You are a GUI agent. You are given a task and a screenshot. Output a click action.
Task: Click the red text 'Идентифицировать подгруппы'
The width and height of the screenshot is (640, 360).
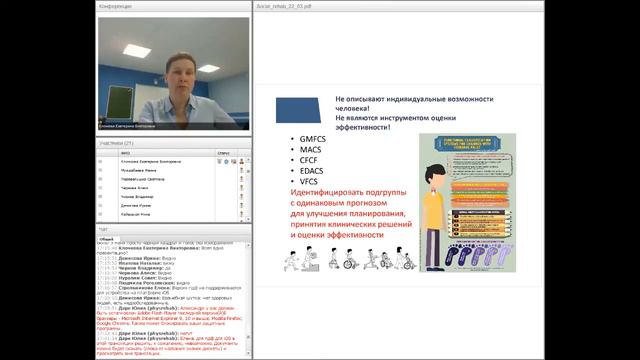pos(349,192)
